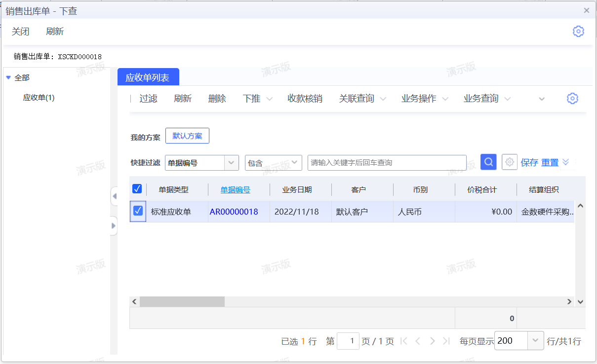The image size is (597, 364).
Task: Click the 结算组织 column header
Action: click(544, 189)
